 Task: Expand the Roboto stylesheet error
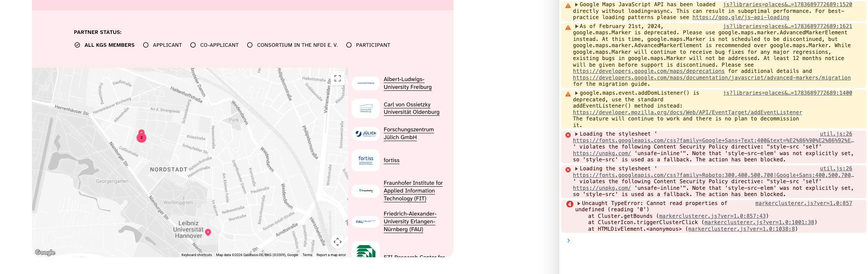576,169
